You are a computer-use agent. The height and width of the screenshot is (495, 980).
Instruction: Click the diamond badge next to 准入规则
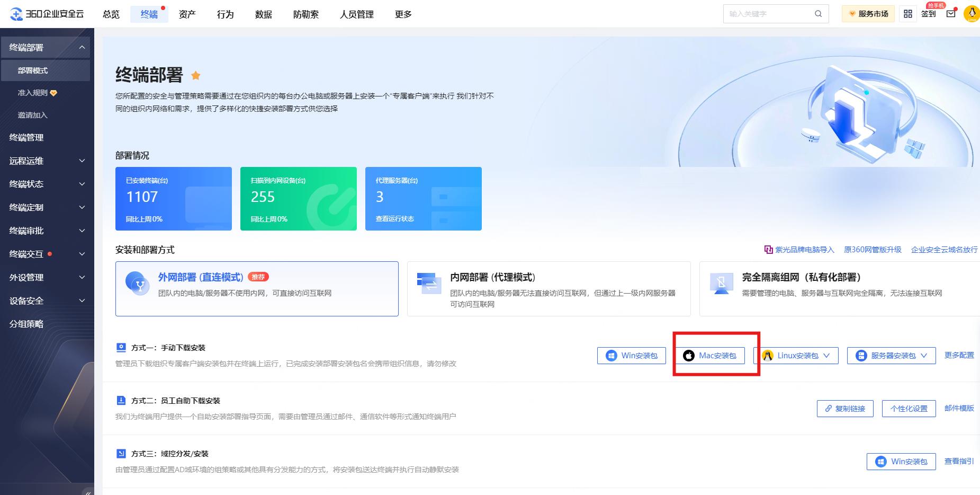pyautogui.click(x=53, y=93)
